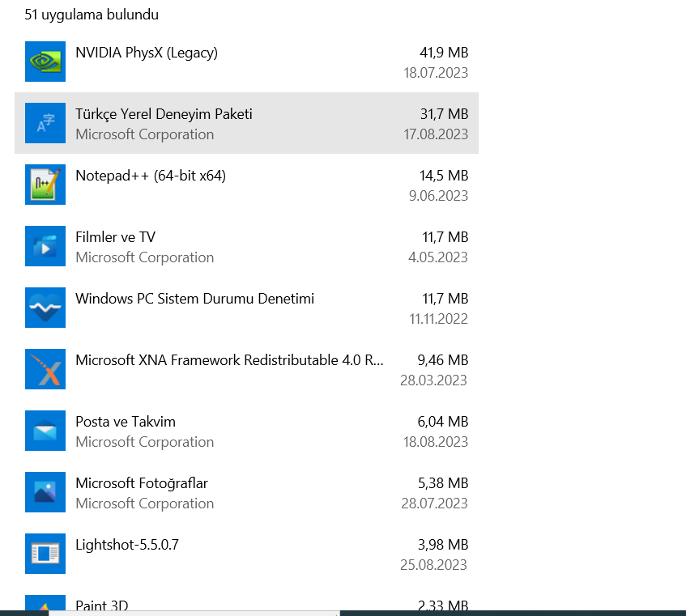Click Microsoft Corporation under Microsoft Fotoğraflar
686x616 pixels.
(x=145, y=503)
